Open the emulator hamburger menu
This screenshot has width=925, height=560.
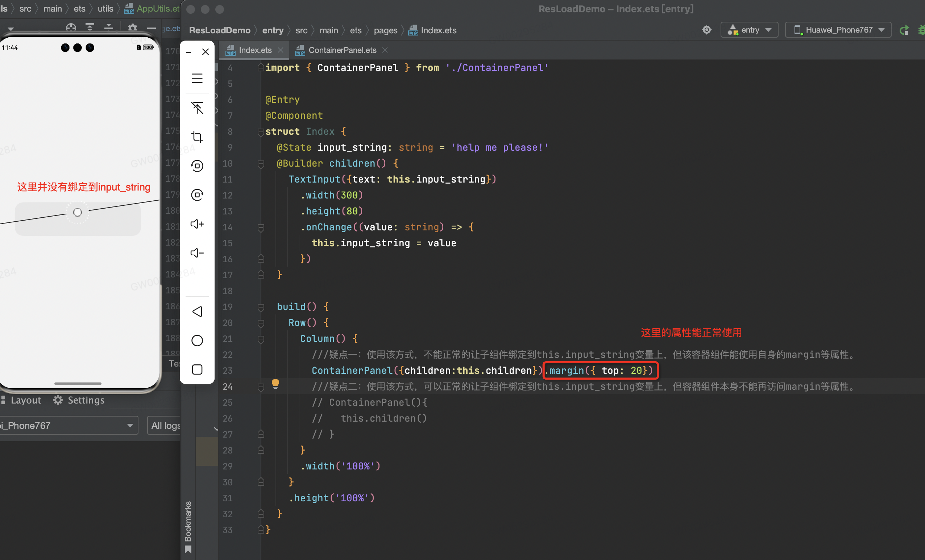coord(197,78)
